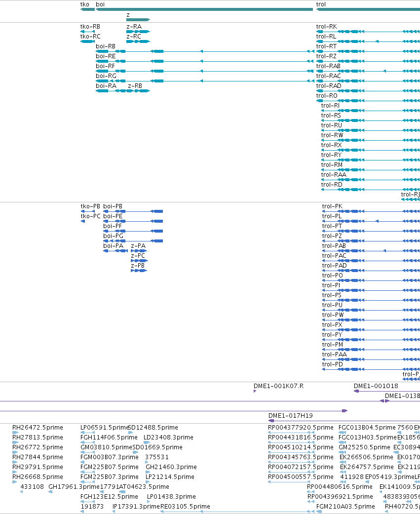Open the trol-RD transcript label

coord(332,184)
